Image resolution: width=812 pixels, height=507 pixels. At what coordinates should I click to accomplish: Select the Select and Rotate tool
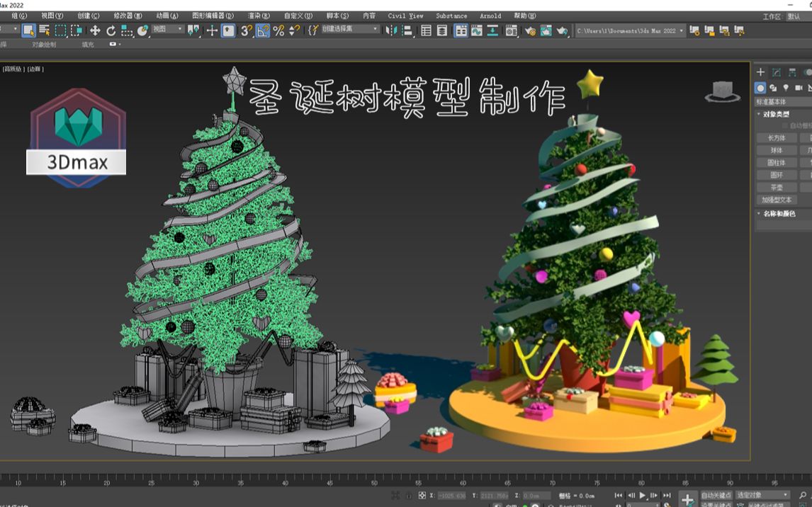coord(110,30)
